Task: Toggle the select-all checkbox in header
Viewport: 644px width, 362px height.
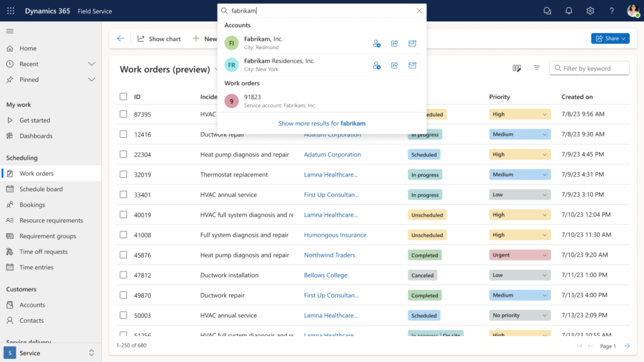Action: (x=123, y=97)
